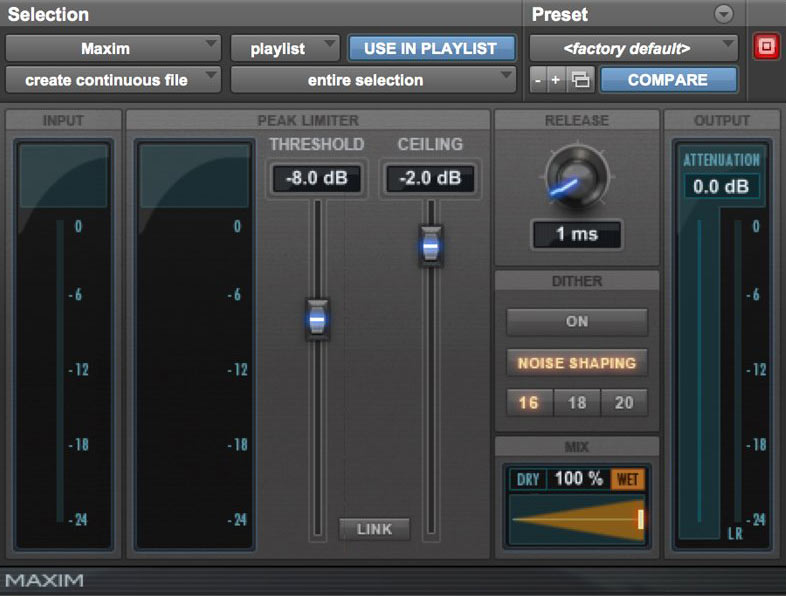Click the CEILING label
This screenshot has width=786, height=596.
tap(430, 144)
